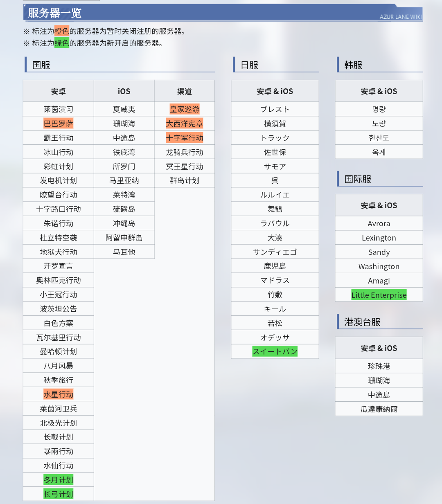Click the 渠道 column header

point(185,91)
